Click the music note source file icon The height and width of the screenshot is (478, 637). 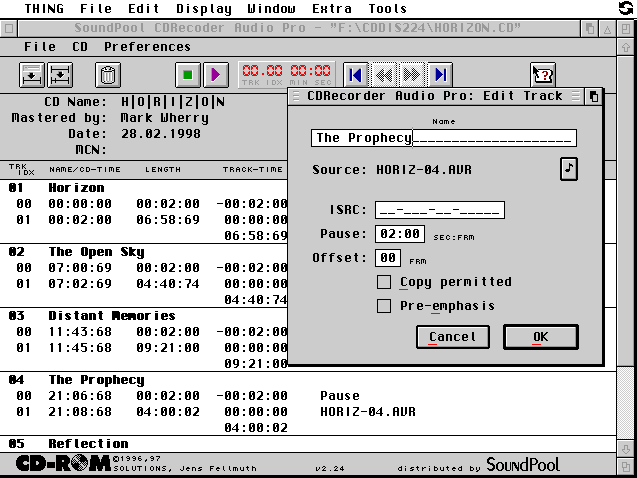click(x=569, y=169)
